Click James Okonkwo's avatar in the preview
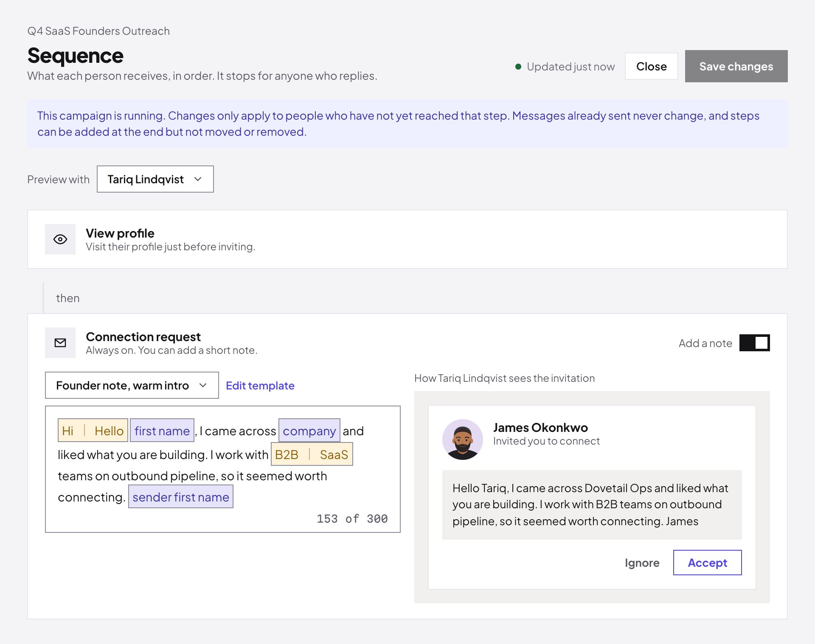Screen dimensions: 815x644 click(x=463, y=440)
